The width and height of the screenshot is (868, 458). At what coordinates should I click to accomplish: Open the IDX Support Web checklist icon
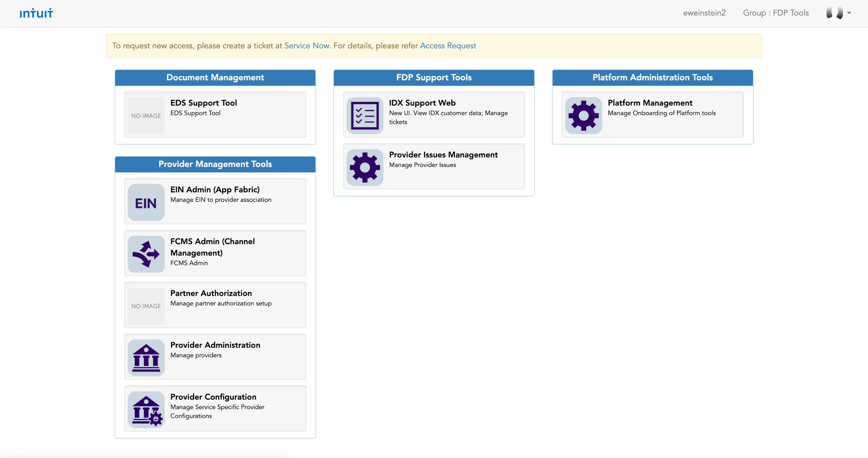(365, 115)
